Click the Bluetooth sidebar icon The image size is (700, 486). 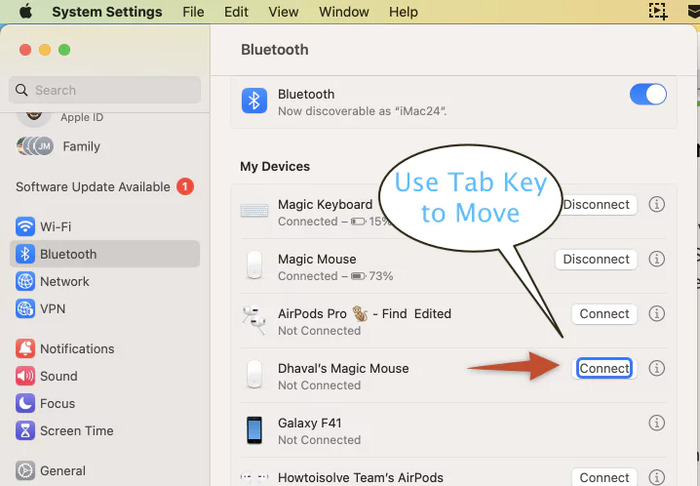(25, 254)
